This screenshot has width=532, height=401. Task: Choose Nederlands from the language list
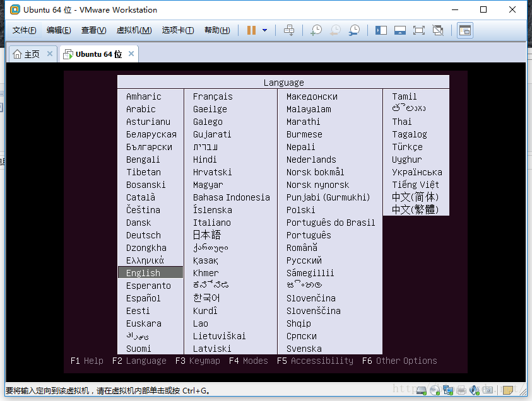tap(311, 160)
